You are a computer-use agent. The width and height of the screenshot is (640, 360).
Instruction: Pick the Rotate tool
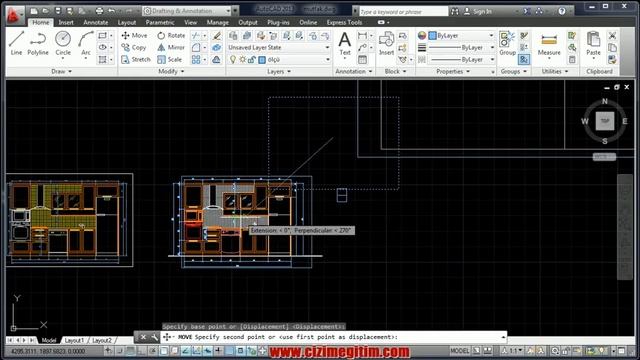click(171, 36)
